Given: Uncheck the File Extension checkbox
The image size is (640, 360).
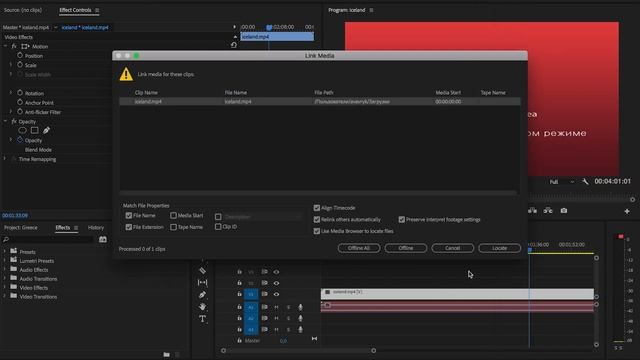Looking at the screenshot, I should (129, 227).
